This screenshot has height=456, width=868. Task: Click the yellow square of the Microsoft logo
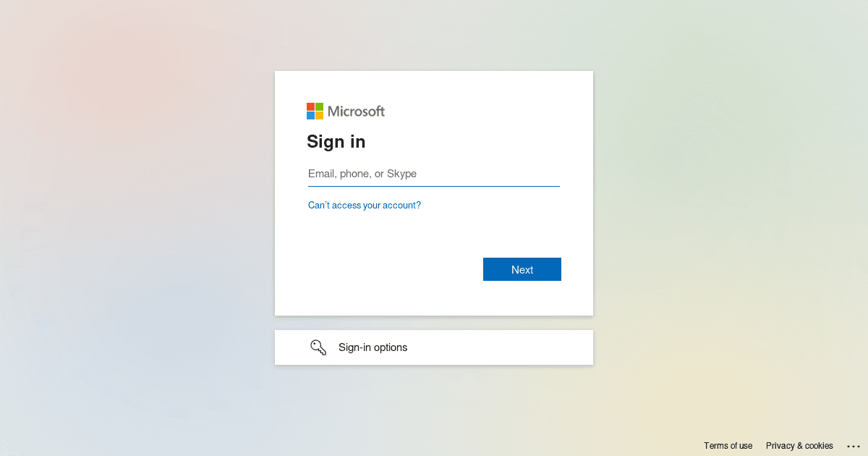click(319, 115)
